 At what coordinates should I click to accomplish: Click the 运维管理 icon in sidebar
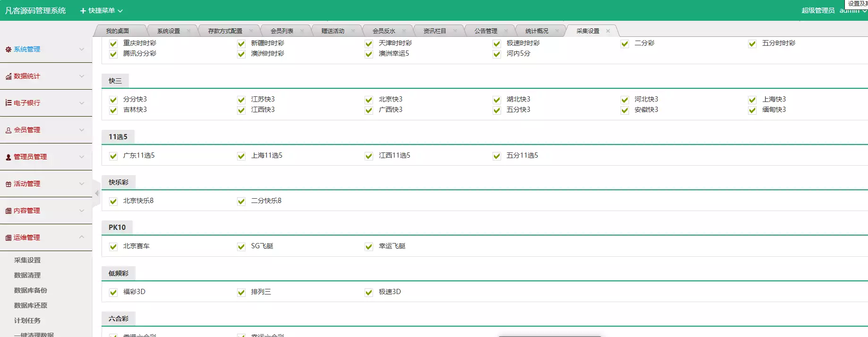(9, 238)
